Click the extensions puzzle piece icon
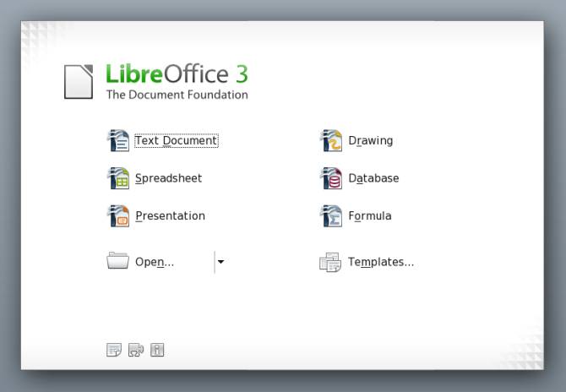 136,350
